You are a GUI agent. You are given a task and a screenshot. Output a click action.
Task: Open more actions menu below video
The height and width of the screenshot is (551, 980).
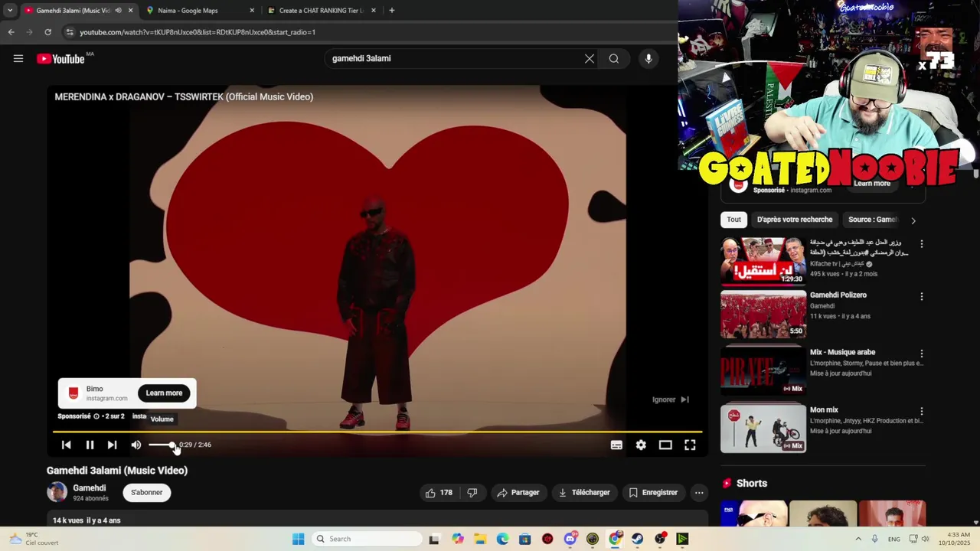(x=699, y=493)
